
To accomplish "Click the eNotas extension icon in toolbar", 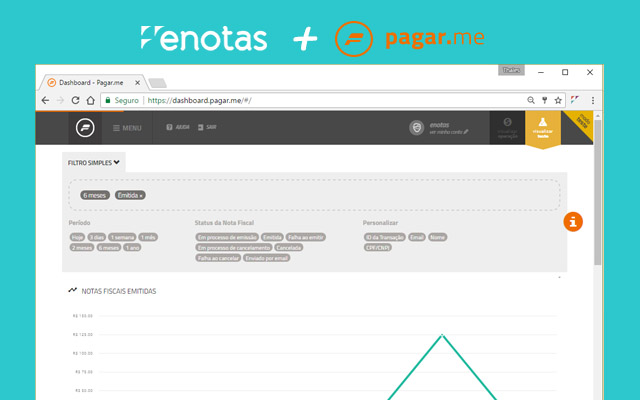I will [575, 100].
